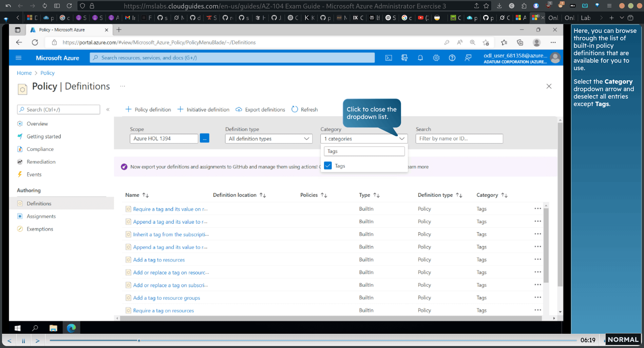
Task: Go to next guide step
Action: [x=38, y=341]
